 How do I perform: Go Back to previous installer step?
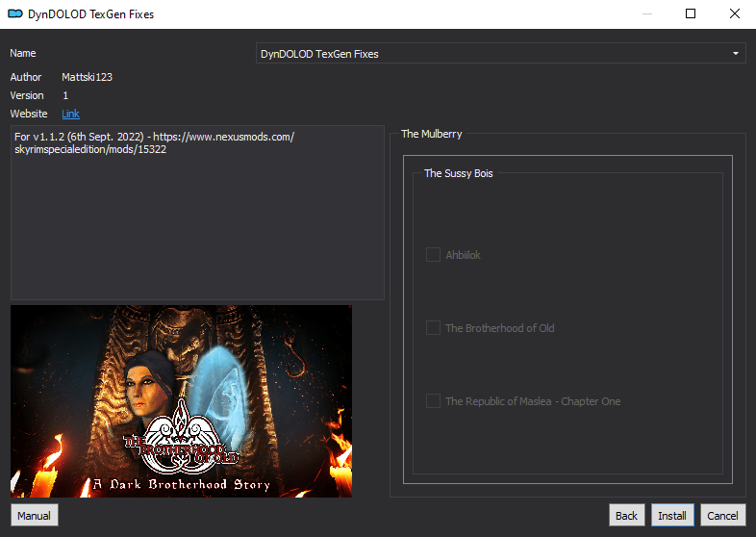626,515
